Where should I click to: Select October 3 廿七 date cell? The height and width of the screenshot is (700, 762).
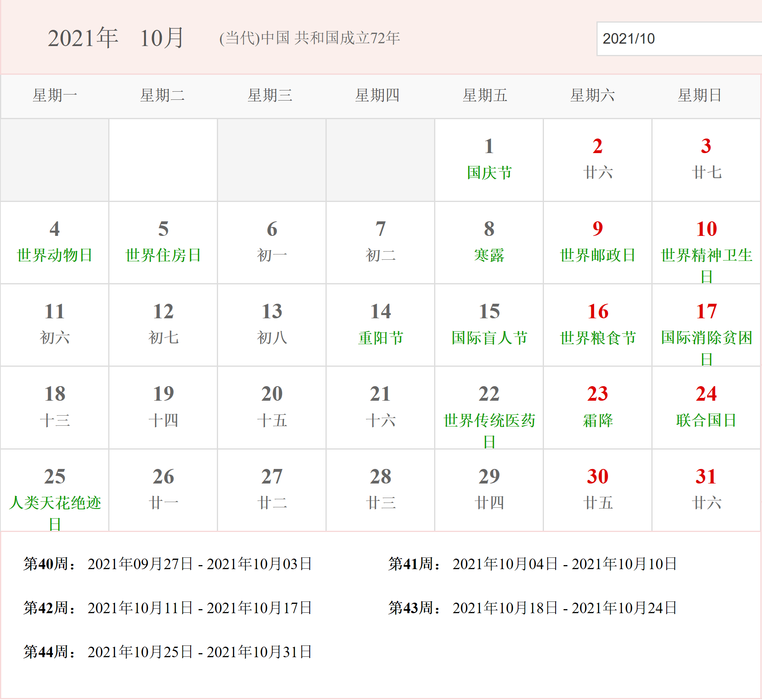(x=706, y=160)
